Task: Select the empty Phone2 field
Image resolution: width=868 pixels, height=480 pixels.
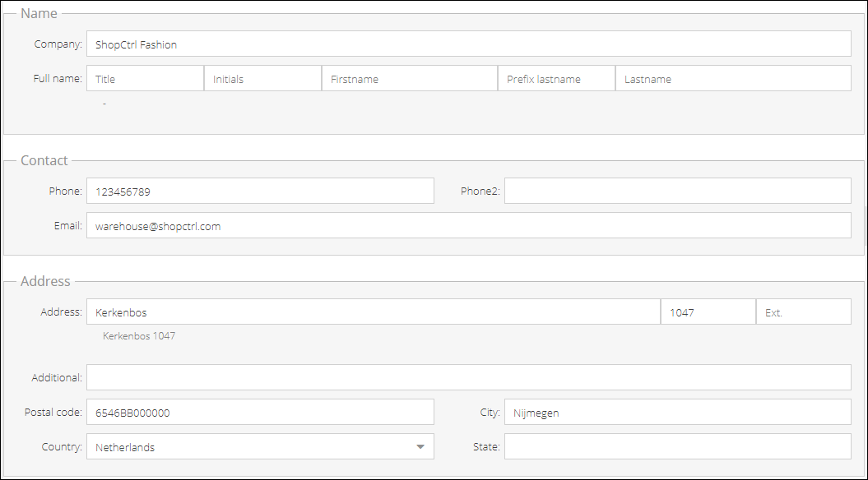Action: (678, 191)
